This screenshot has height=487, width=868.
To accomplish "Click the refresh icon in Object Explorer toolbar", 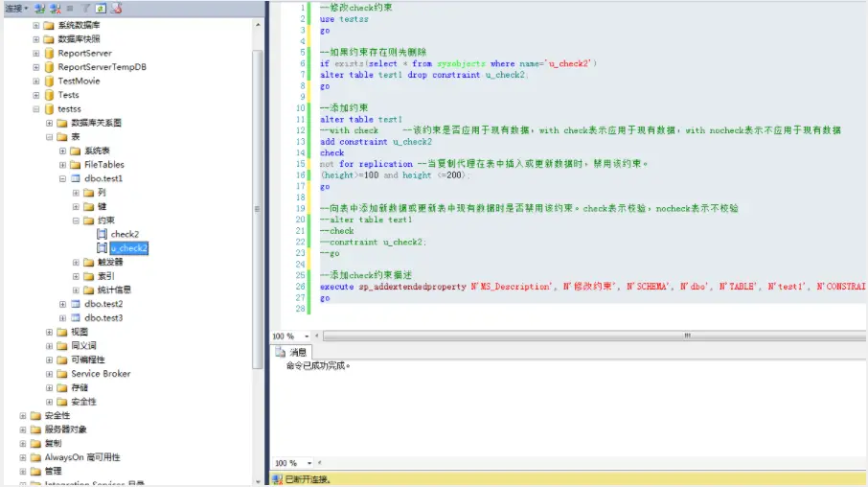I will click(101, 9).
